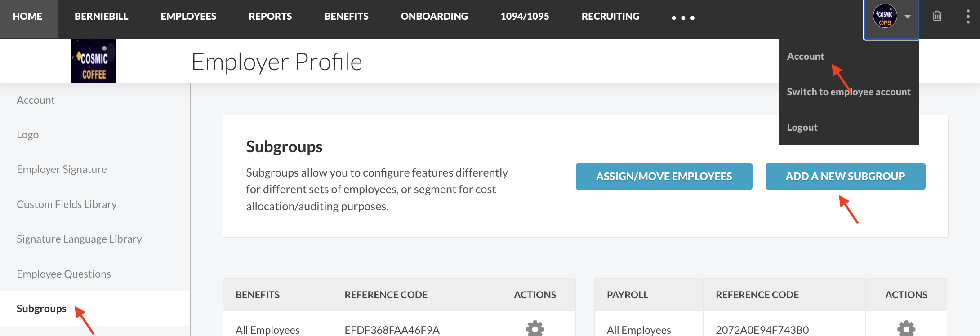Select Employer Signature in sidebar
Viewport: 980px width, 336px height.
[x=62, y=169]
